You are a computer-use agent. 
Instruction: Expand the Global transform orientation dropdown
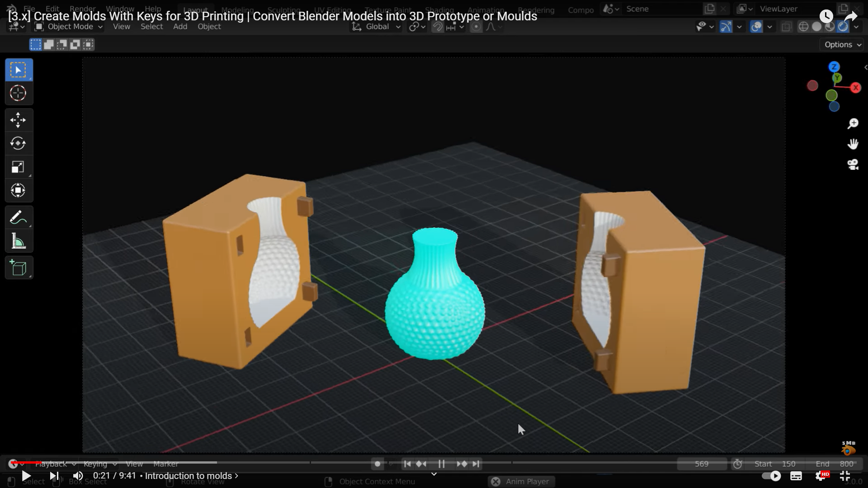(x=377, y=27)
